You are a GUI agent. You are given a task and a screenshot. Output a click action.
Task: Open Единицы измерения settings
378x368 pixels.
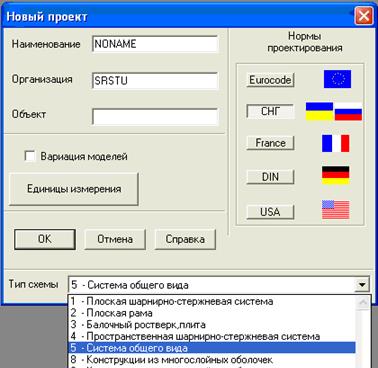[x=74, y=189]
